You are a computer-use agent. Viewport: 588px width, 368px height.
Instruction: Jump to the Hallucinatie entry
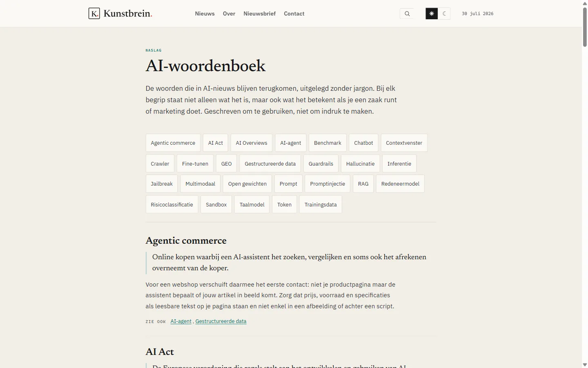tap(360, 164)
